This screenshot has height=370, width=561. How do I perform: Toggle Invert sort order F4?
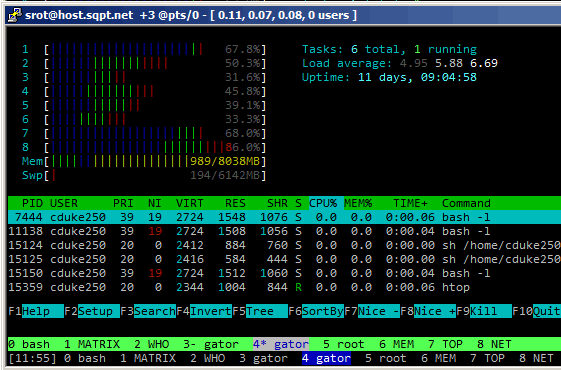(x=204, y=311)
